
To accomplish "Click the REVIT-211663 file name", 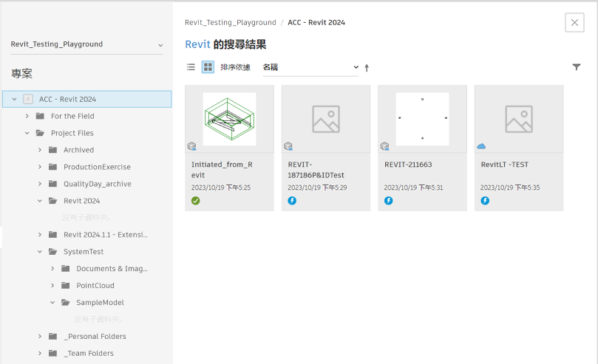I will pyautogui.click(x=408, y=165).
